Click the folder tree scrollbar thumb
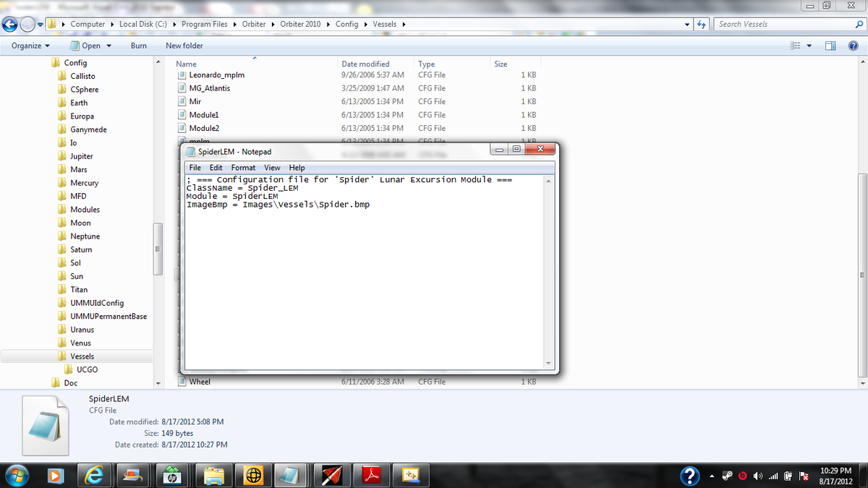 click(x=158, y=249)
